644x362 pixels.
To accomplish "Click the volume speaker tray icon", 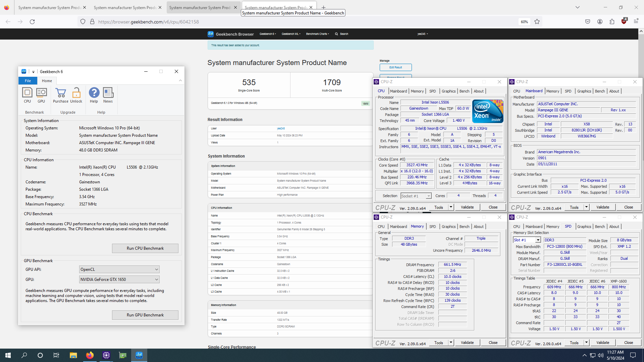I will pyautogui.click(x=600, y=355).
